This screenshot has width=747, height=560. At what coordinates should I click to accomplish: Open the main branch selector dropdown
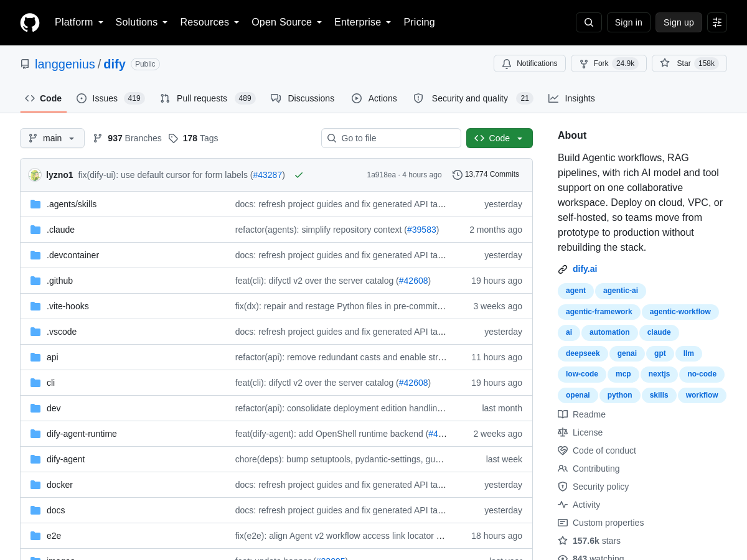52,138
